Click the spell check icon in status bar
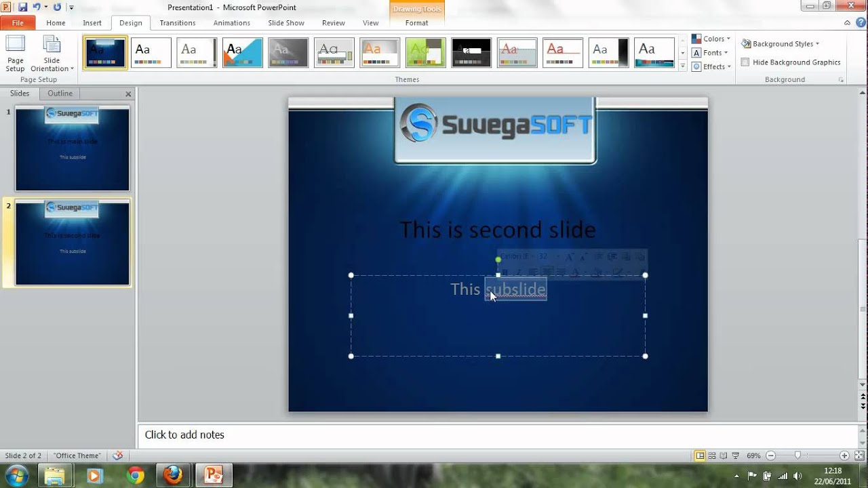 point(118,455)
